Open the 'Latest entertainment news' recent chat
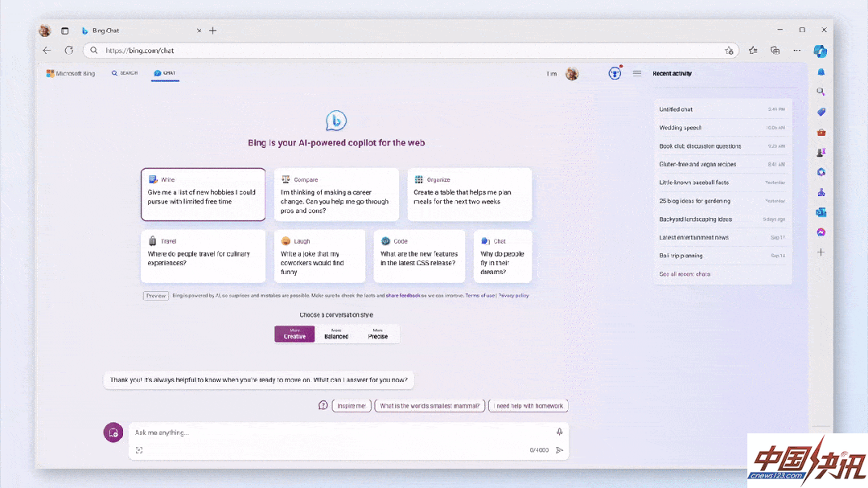 click(x=722, y=237)
